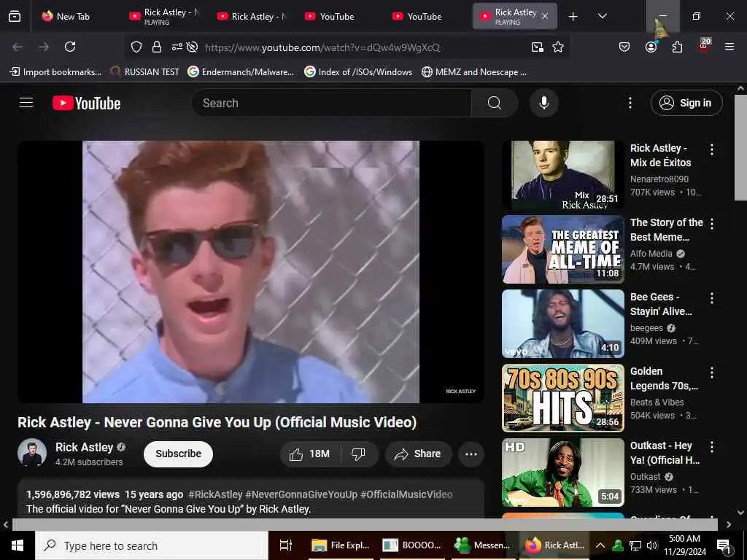Click the browser forward arrow

[44, 47]
